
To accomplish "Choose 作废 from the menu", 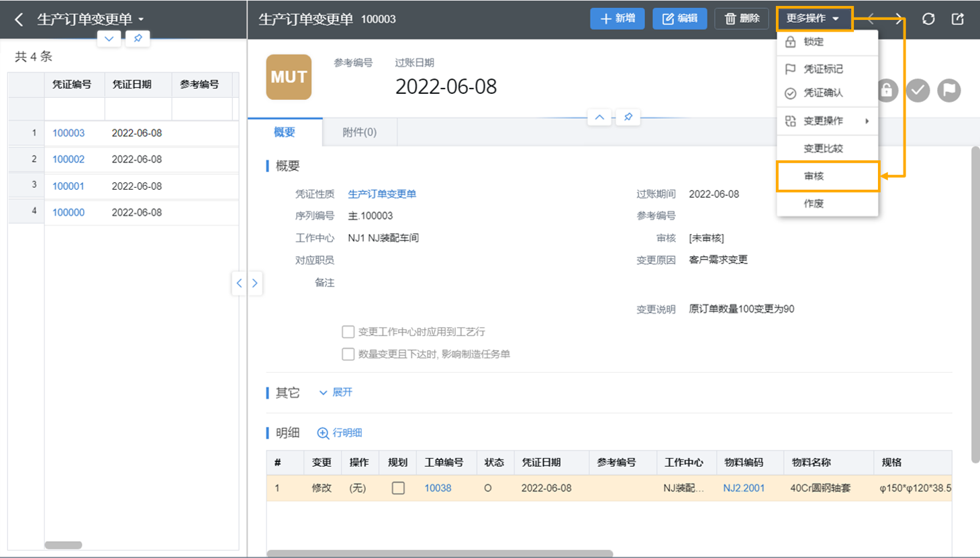I will [x=827, y=203].
